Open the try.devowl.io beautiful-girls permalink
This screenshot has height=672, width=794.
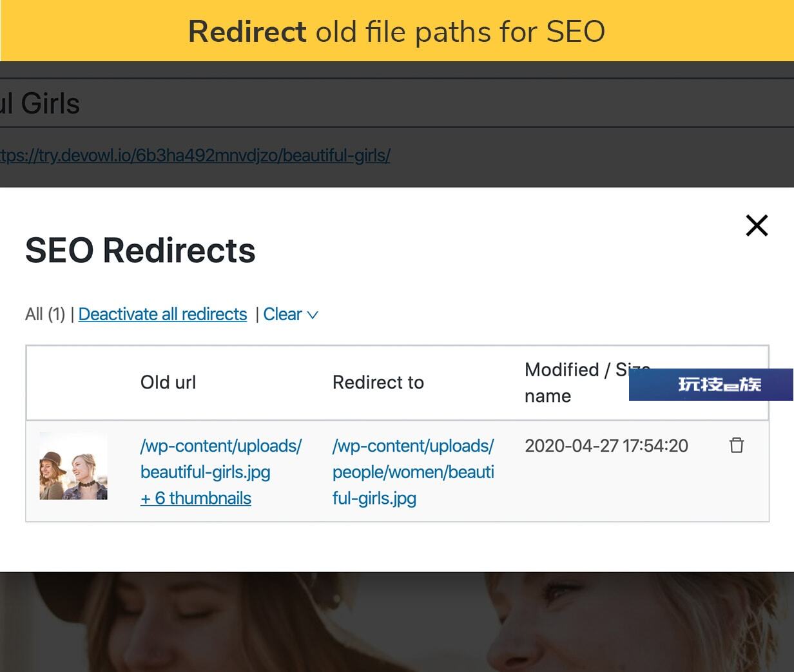(195, 155)
